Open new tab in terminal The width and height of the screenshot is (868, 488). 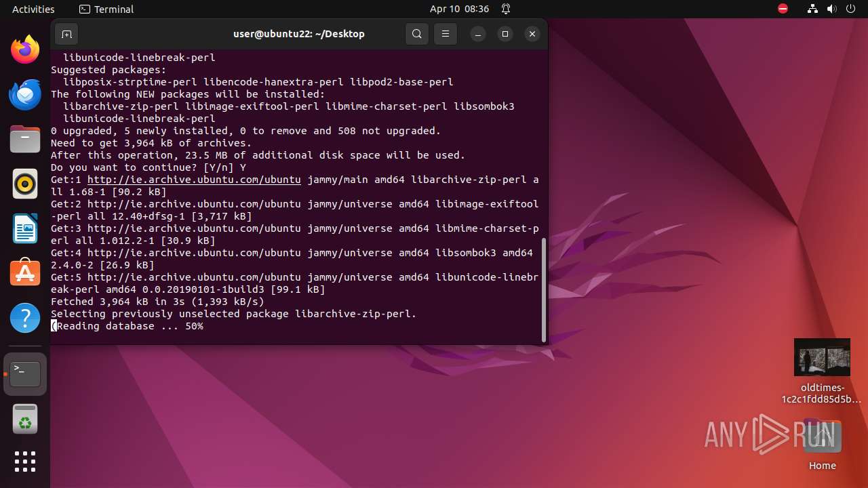tap(66, 34)
